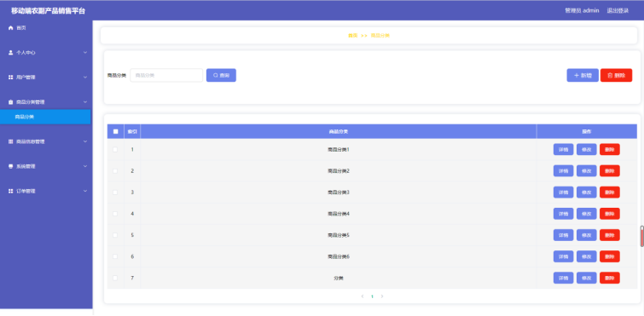Click the bag icon for 商品分类管理
644x316 pixels.
(11, 102)
